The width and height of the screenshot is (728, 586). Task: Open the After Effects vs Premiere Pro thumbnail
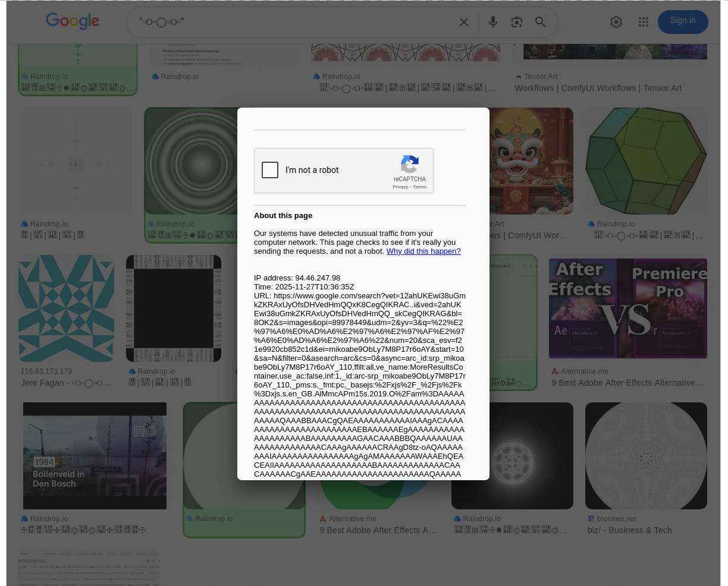click(x=627, y=308)
